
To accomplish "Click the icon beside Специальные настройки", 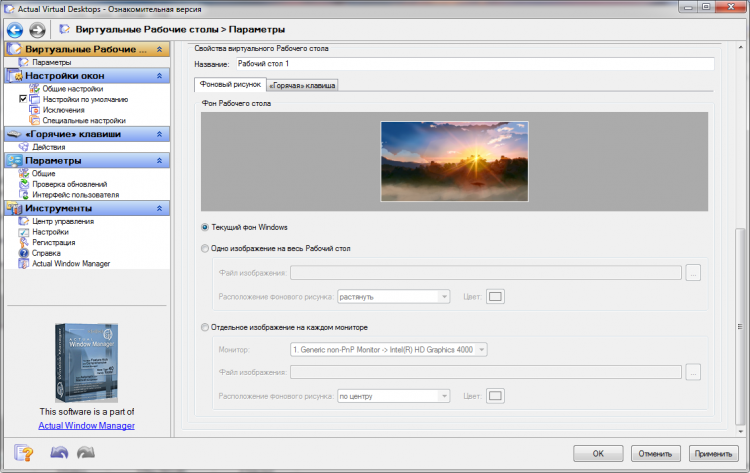I will point(34,120).
